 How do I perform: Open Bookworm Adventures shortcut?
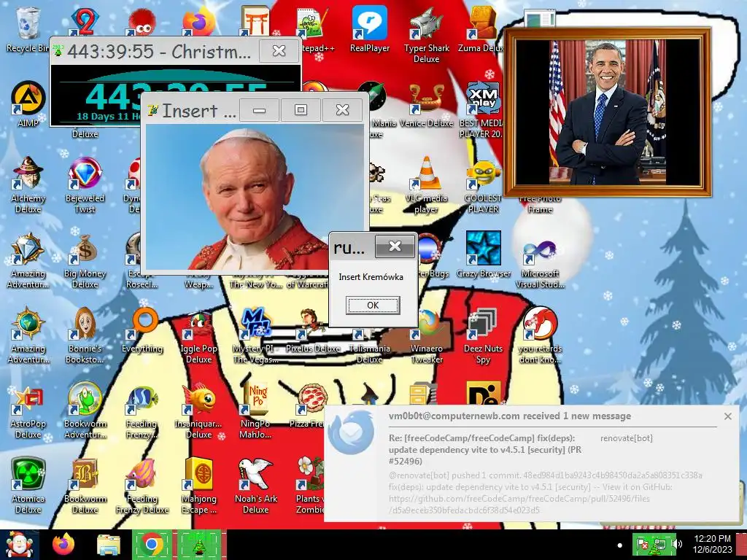click(x=85, y=411)
